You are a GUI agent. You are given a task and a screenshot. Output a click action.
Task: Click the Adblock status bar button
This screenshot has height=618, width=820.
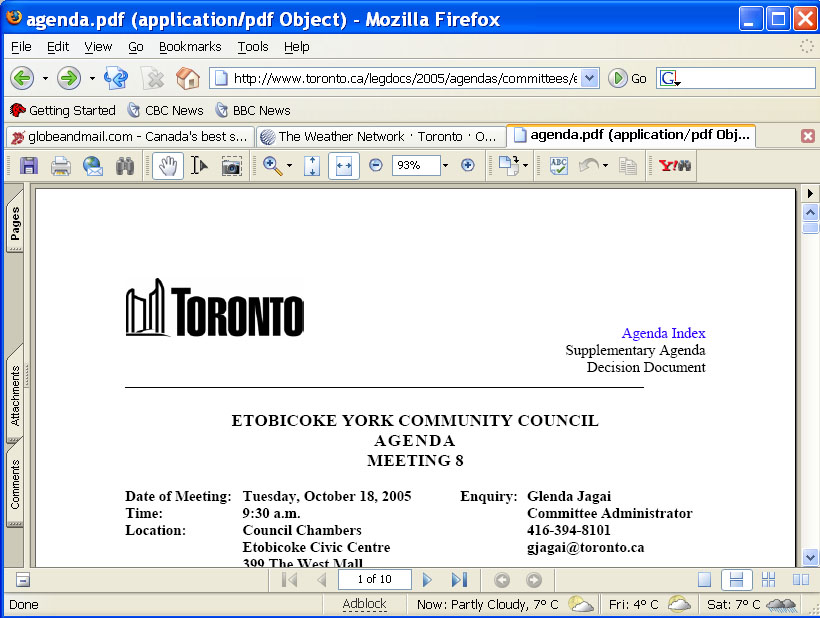(x=364, y=604)
